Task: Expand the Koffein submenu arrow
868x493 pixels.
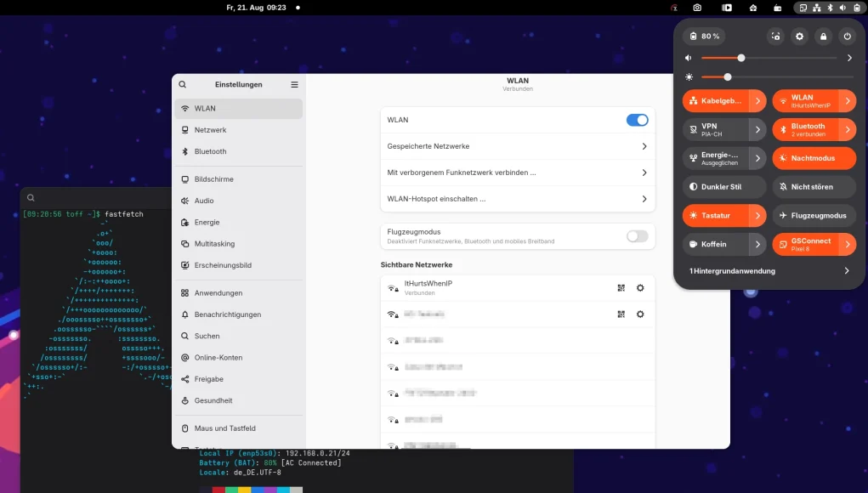Action: 757,245
